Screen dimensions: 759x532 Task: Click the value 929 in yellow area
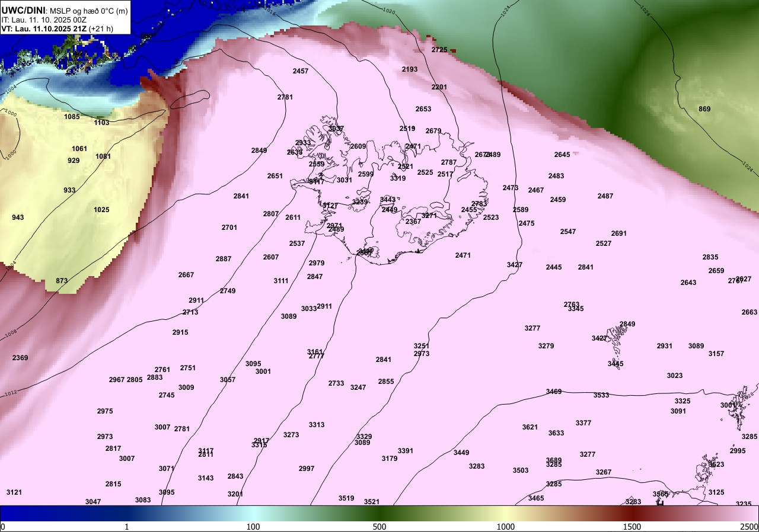tap(74, 161)
